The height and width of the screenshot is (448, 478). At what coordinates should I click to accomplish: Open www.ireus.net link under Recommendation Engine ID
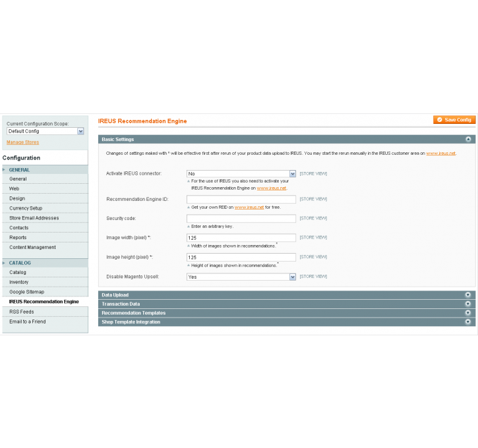point(249,208)
